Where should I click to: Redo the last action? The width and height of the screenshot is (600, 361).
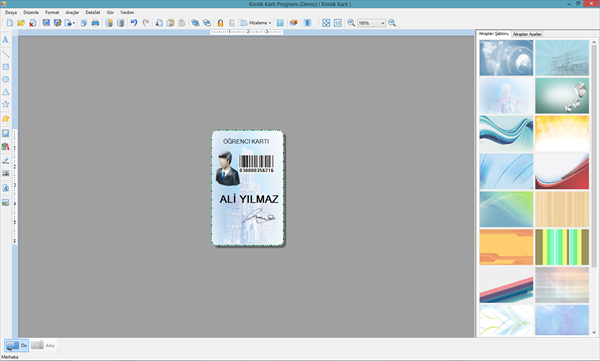pos(146,23)
